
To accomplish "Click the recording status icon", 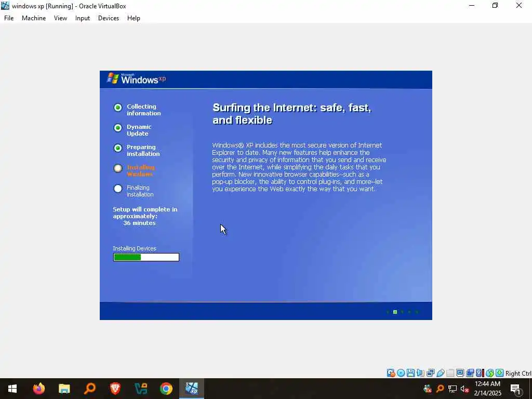I will pyautogui.click(x=470, y=373).
